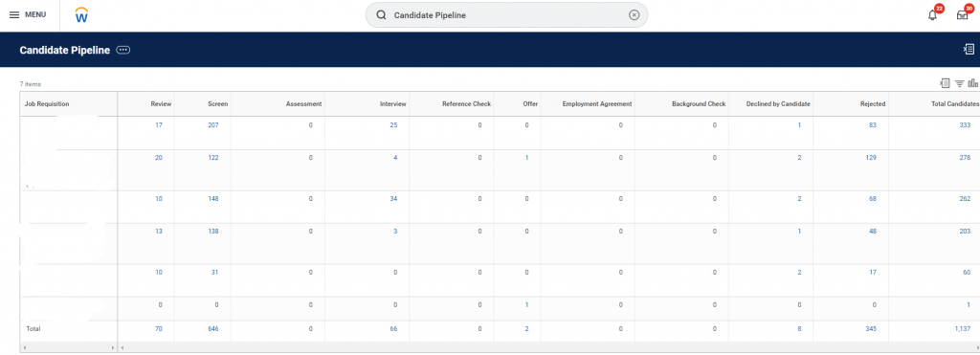The width and height of the screenshot is (980, 355).
Task: Sort by the Interview column header
Action: click(393, 103)
